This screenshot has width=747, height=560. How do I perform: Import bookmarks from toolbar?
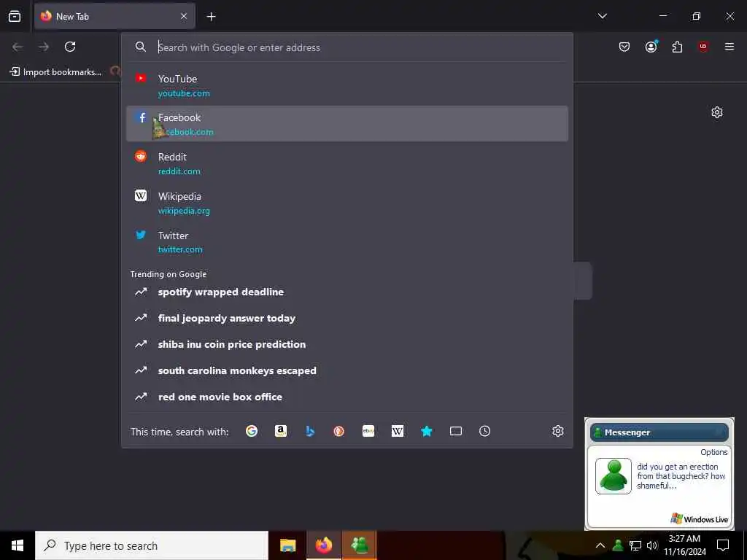pyautogui.click(x=55, y=72)
